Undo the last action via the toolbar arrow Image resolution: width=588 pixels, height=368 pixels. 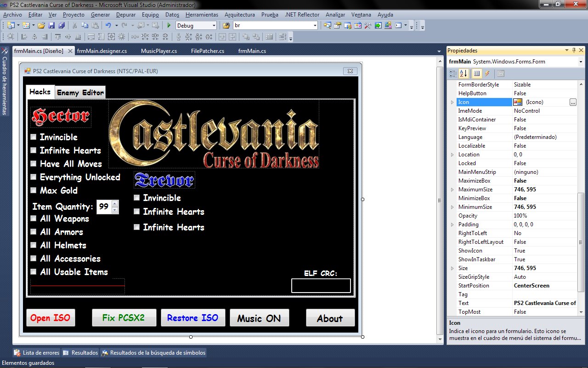[x=108, y=26]
